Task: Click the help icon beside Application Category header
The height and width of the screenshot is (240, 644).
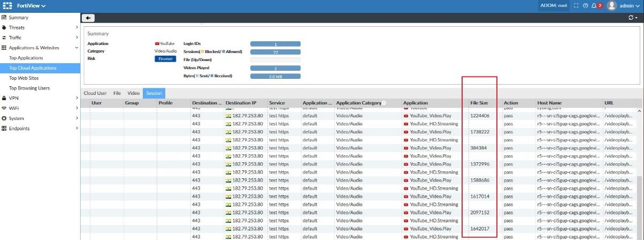Action: pos(384,103)
